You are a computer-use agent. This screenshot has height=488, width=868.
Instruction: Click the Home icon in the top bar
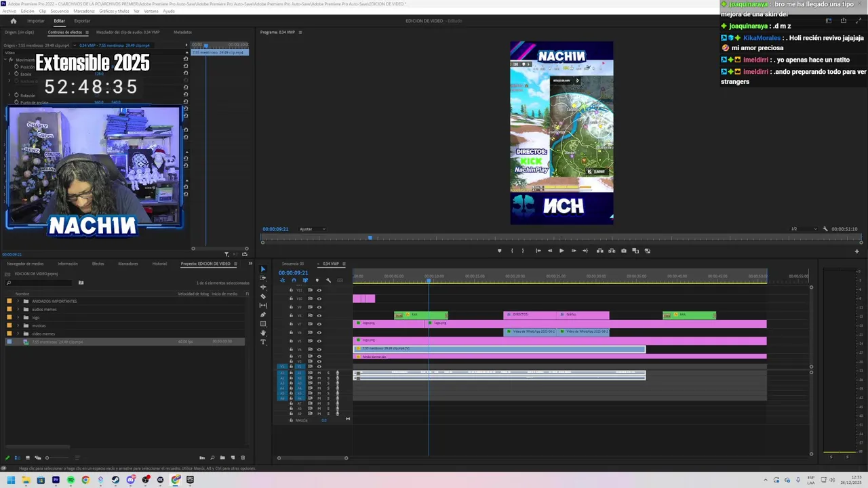click(13, 21)
